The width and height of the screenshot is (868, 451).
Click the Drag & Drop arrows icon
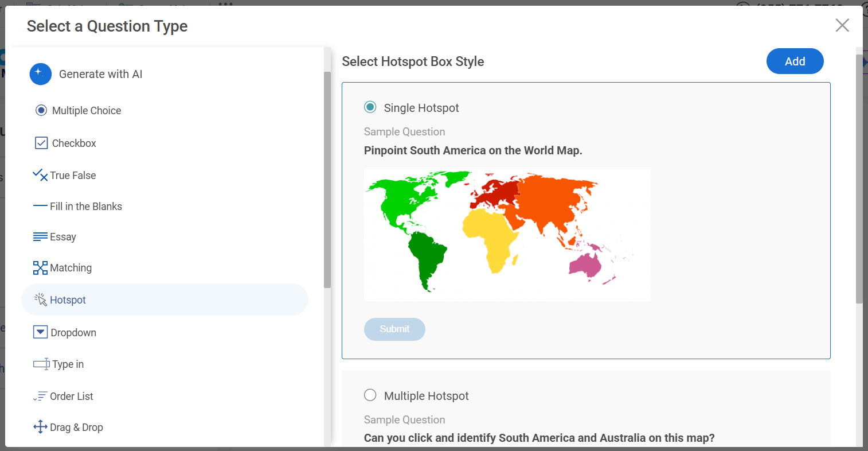click(x=40, y=427)
